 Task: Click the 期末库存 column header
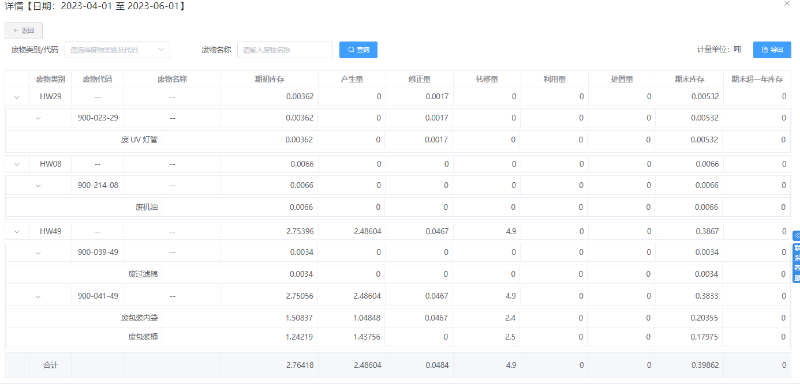pos(689,79)
